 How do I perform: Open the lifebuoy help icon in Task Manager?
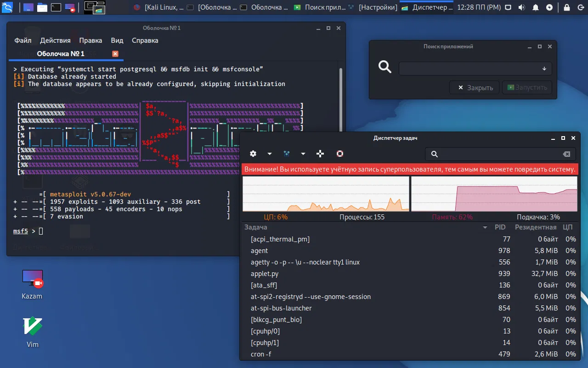340,154
